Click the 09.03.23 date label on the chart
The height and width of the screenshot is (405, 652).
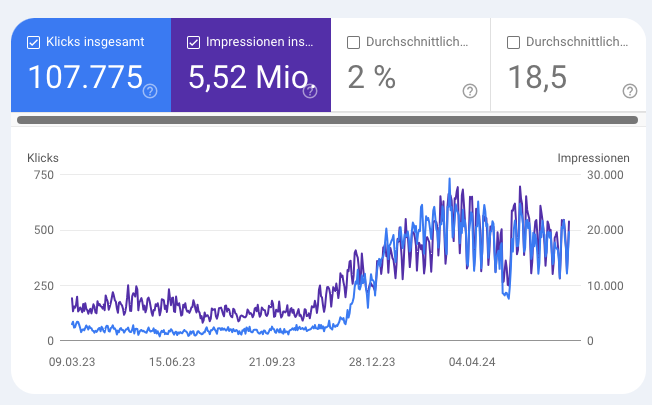click(70, 363)
